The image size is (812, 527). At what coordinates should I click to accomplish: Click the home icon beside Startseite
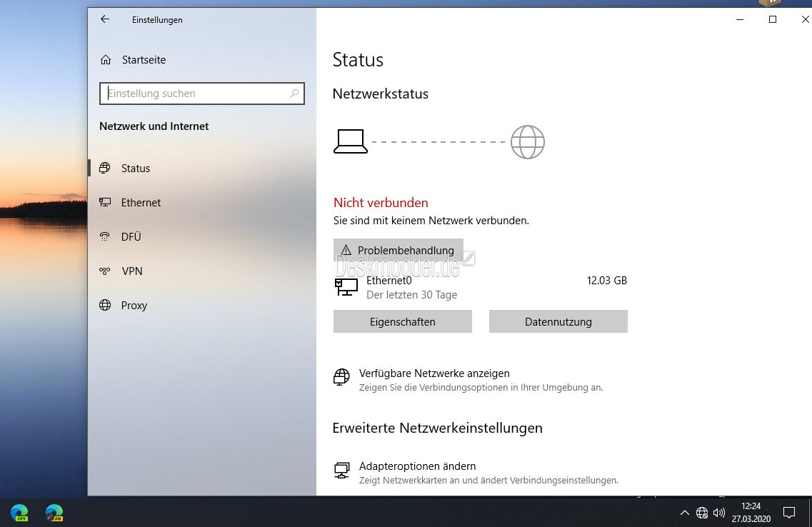tap(106, 60)
